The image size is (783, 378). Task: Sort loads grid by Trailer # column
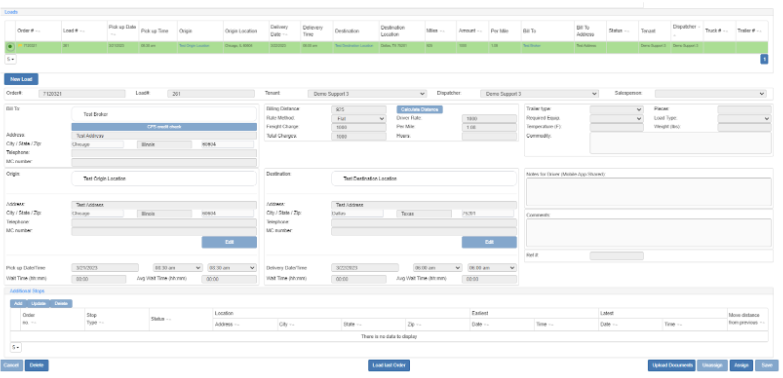pyautogui.click(x=749, y=31)
